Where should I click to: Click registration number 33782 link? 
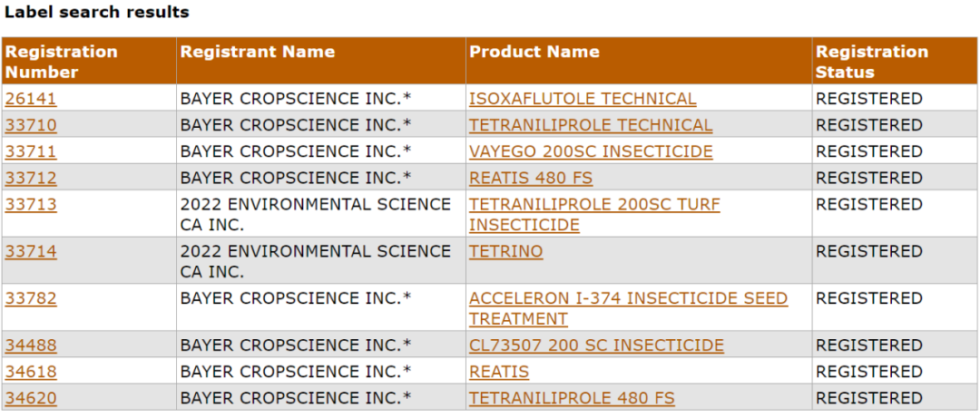(x=30, y=298)
